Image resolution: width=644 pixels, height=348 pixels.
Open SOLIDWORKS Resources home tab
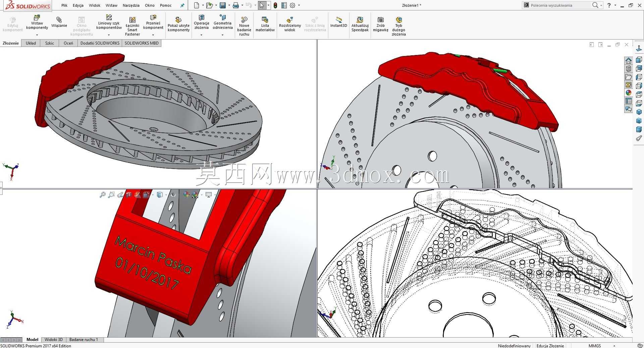tap(629, 61)
